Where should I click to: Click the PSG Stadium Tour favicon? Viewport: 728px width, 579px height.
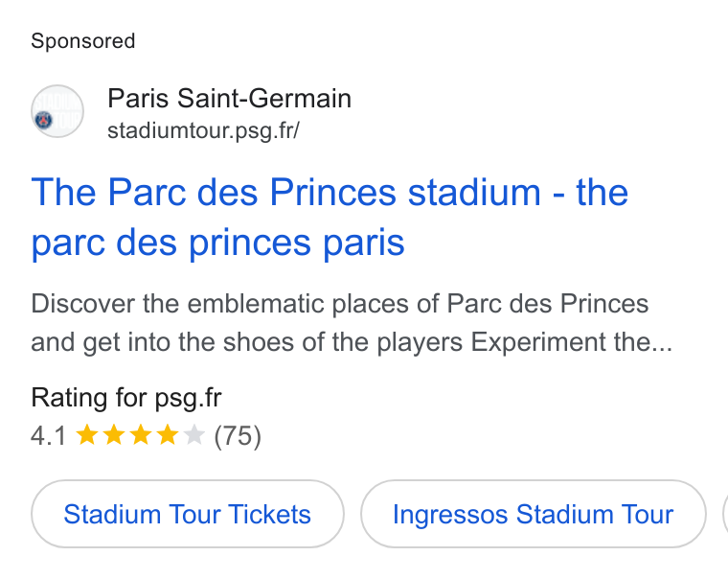coord(57,111)
